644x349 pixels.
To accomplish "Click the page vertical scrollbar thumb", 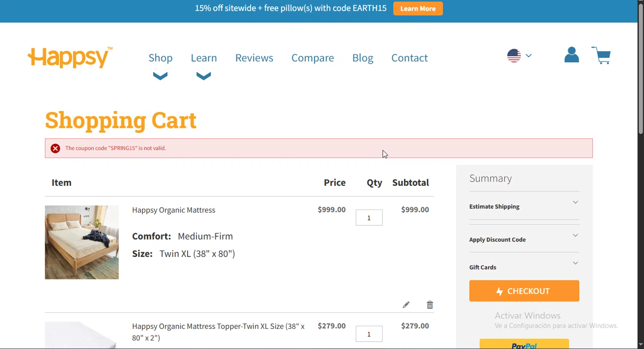I will click(641, 69).
